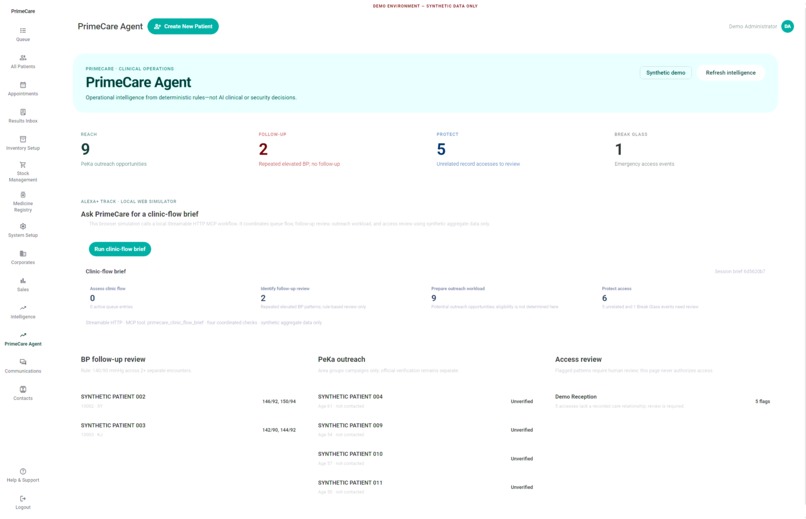806x519 pixels.
Task: Click 'PeKa outreach opportunities' text
Action: click(114, 164)
